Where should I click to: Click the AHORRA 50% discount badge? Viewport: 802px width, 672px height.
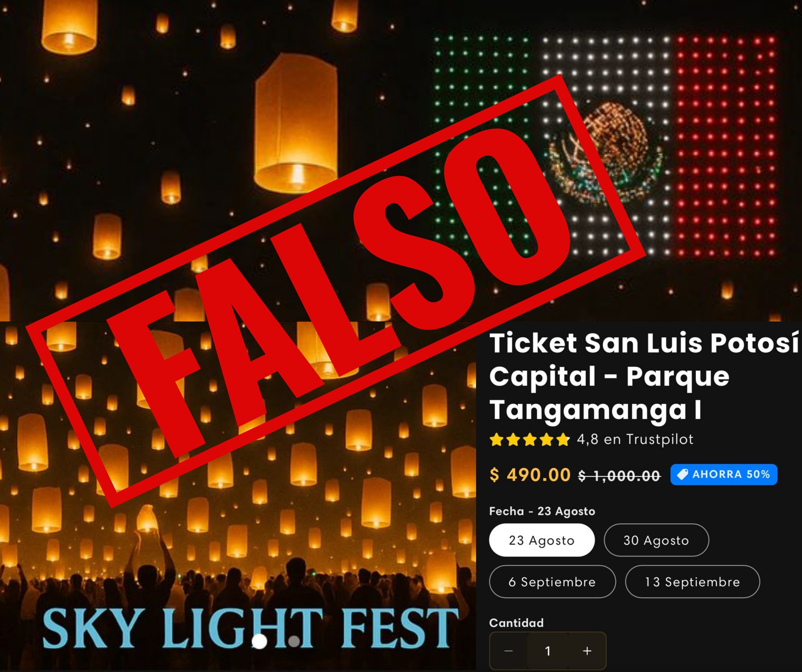pyautogui.click(x=724, y=474)
